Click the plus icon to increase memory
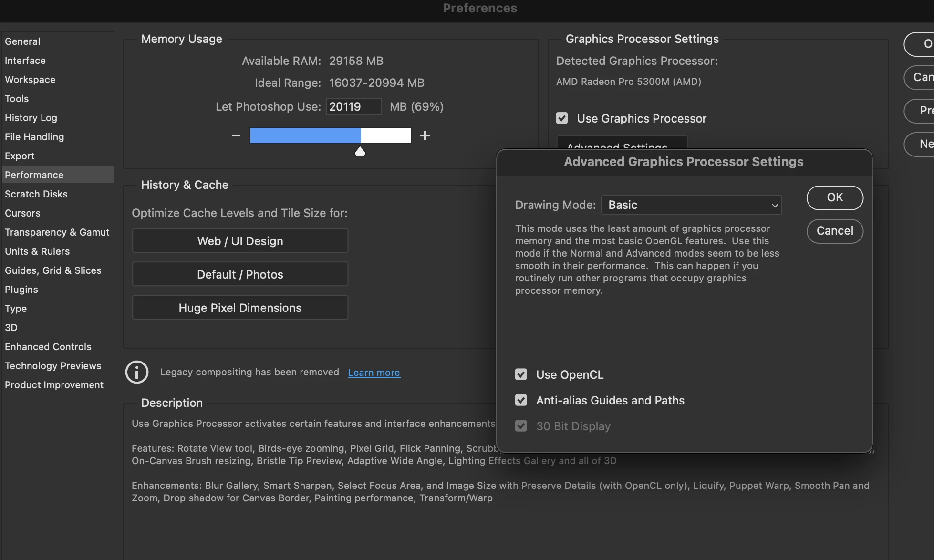Viewport: 934px width, 560px height. pyautogui.click(x=425, y=135)
